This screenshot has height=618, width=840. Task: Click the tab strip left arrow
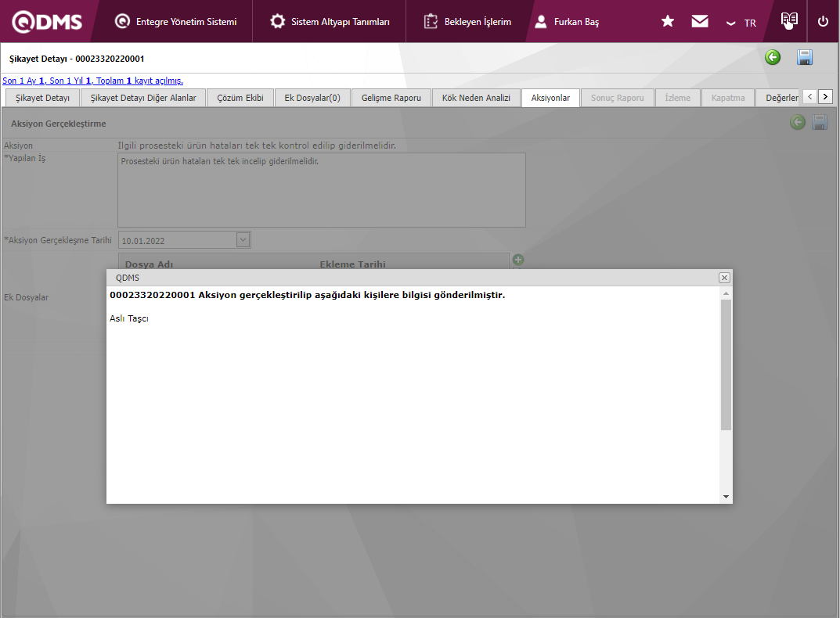810,97
